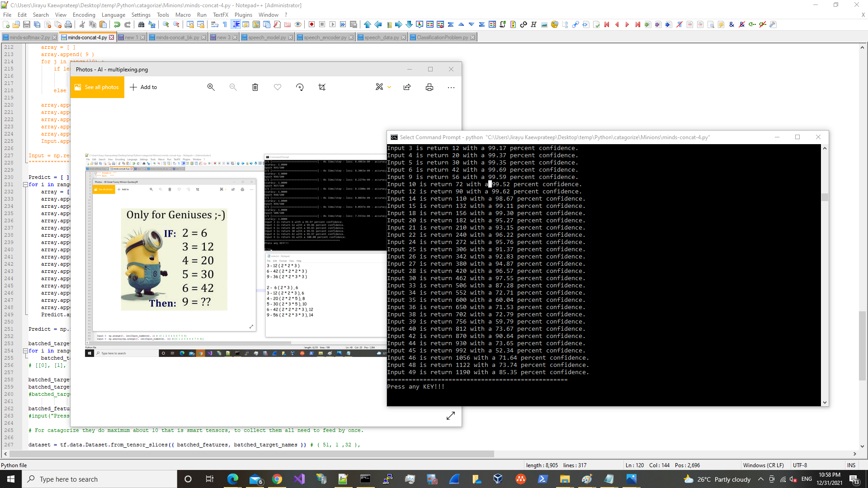This screenshot has height=488, width=868.
Task: Print the photo from Photos toolbar
Action: pos(429,87)
